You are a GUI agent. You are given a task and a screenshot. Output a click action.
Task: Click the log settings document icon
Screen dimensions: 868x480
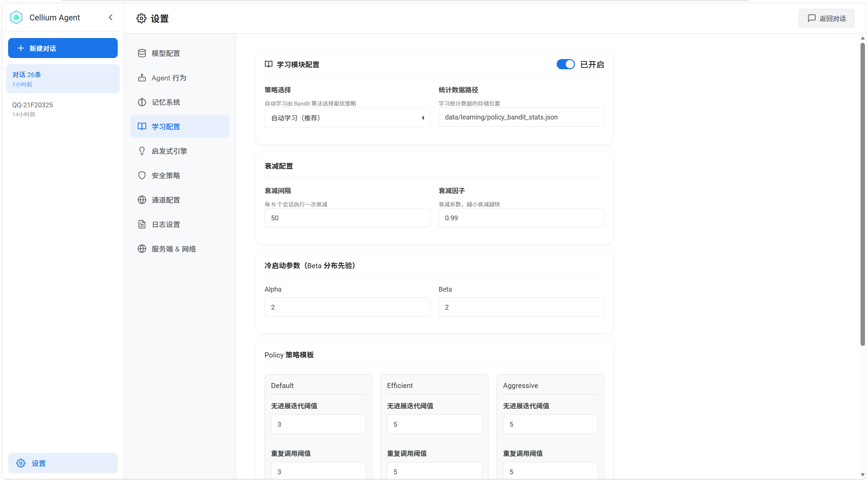[x=142, y=224]
